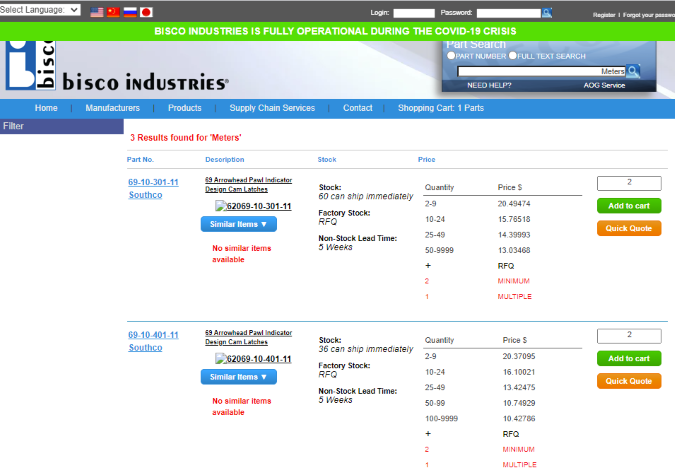Click Quick Quote for part 69-10-401-11
The height and width of the screenshot is (473, 675).
(x=629, y=381)
